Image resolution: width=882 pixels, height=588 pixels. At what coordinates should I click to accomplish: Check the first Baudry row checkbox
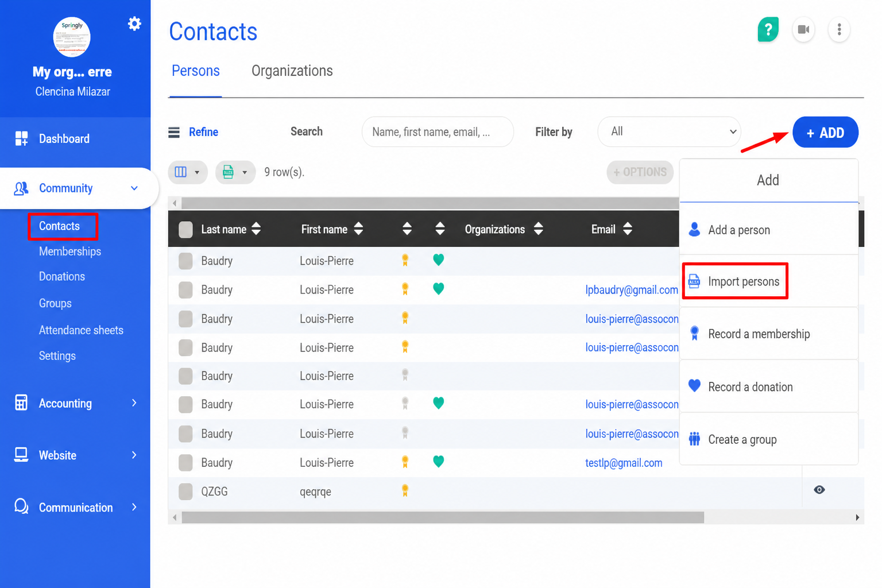coord(185,261)
